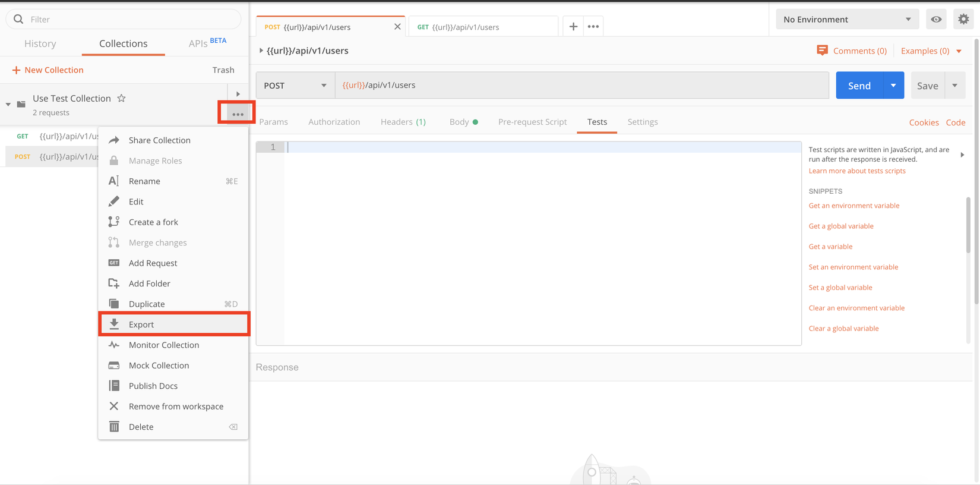
Task: Expand the request name disclosure triangle
Action: (x=261, y=51)
